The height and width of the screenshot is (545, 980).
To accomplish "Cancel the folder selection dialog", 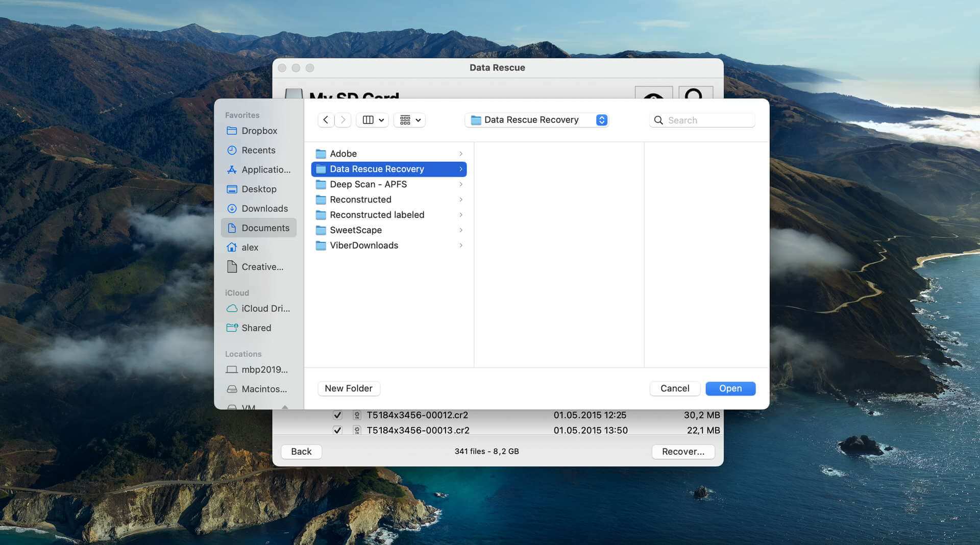I will [x=675, y=388].
